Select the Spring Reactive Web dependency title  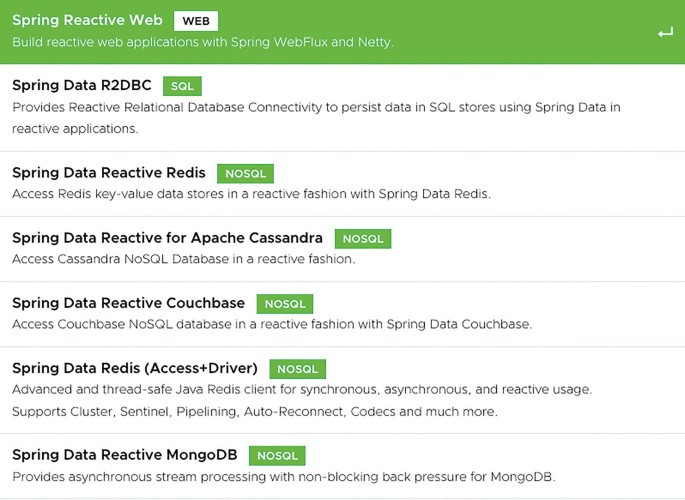pos(87,20)
